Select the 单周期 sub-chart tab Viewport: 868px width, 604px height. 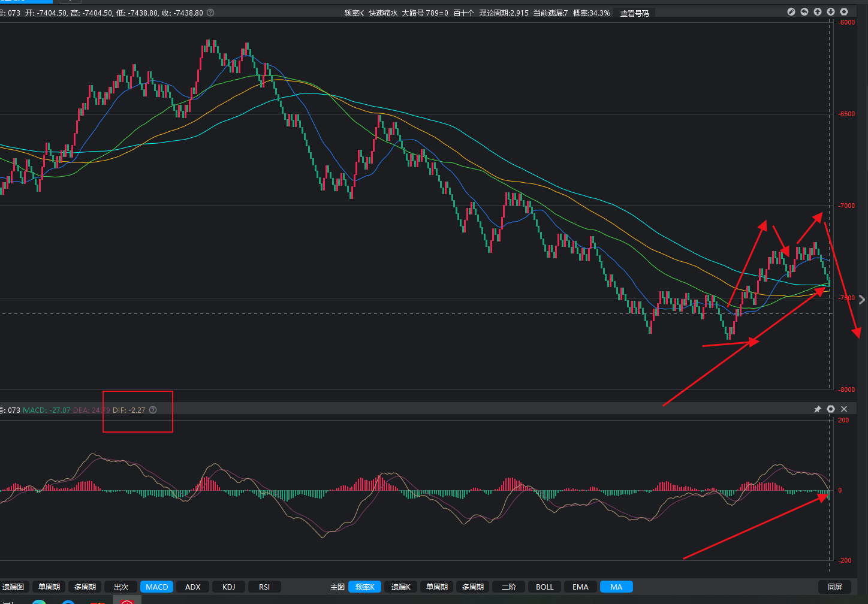49,587
